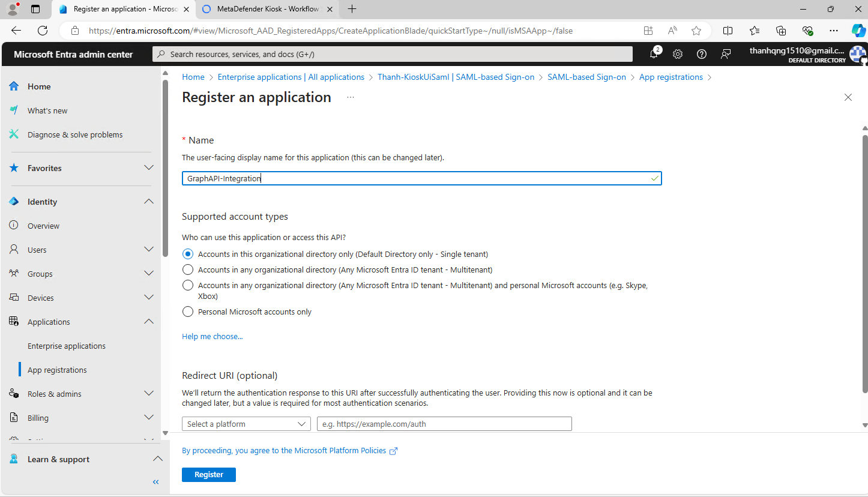Open the Select a platform dropdown
Screen dimensions: 868x497
[246, 424]
